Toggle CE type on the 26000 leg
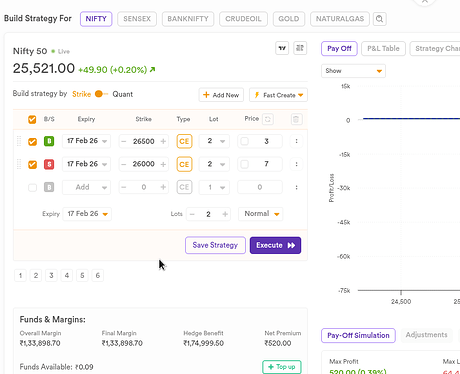Viewport: 460px width, 374px height. click(184, 164)
